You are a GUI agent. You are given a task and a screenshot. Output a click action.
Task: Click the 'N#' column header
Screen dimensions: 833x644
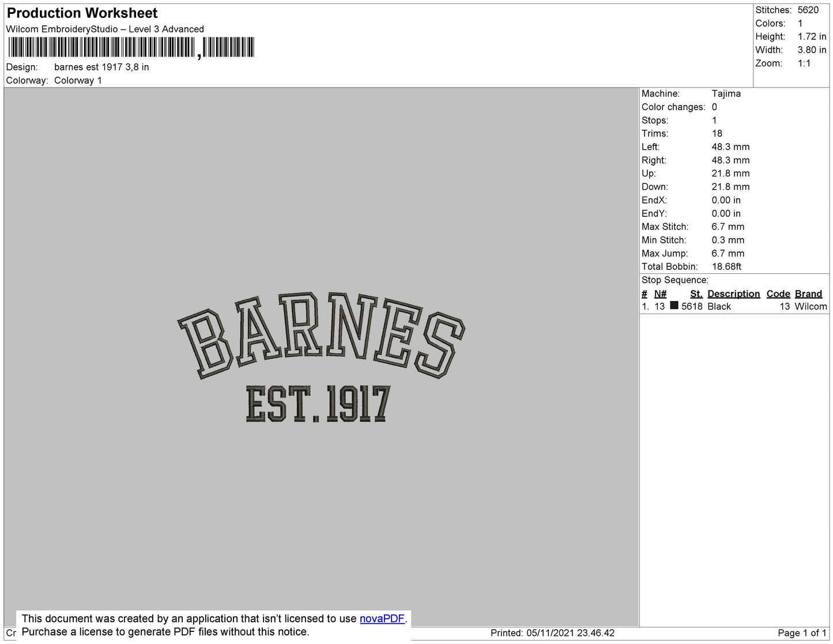(660, 293)
